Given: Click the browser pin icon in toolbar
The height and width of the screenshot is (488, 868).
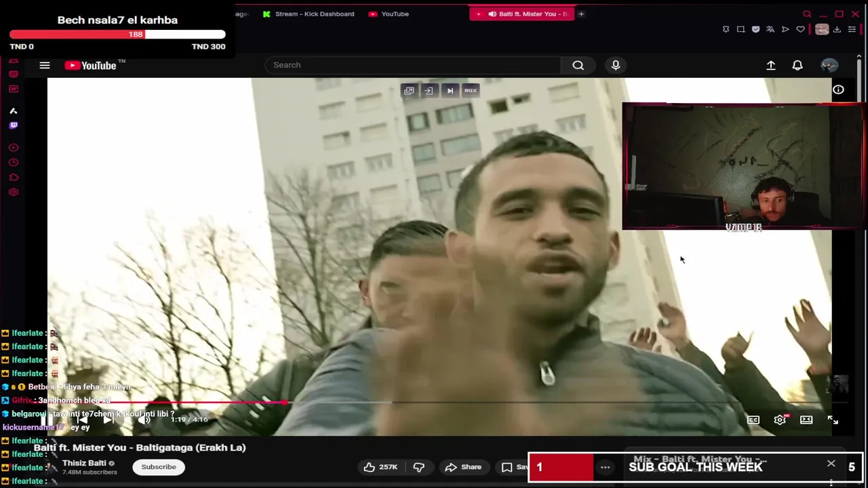Looking at the screenshot, I should click(x=726, y=29).
